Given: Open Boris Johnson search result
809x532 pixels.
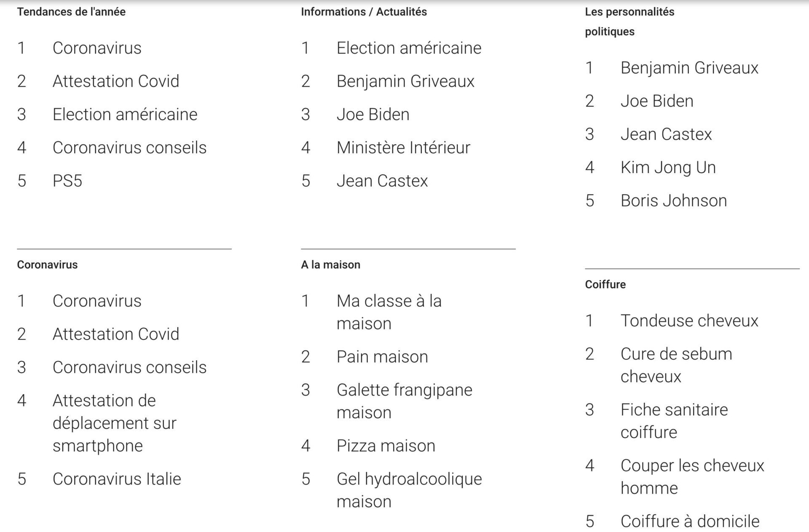Looking at the screenshot, I should (673, 201).
